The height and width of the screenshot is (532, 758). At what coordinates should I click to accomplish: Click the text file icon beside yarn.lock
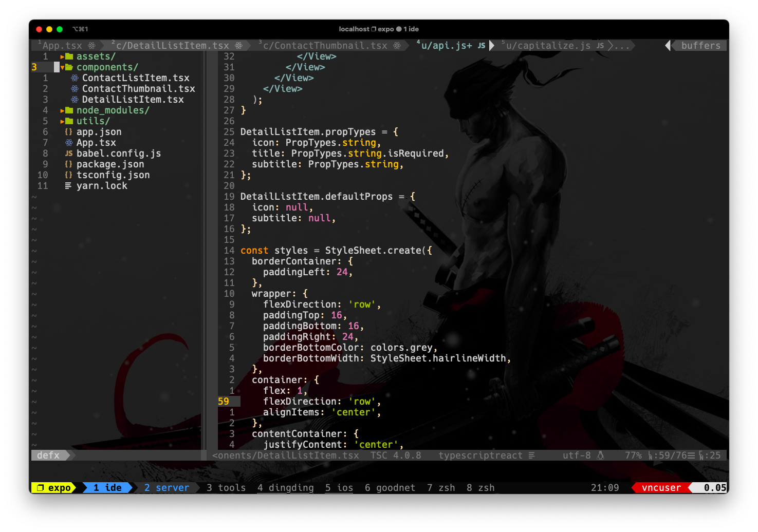click(68, 186)
